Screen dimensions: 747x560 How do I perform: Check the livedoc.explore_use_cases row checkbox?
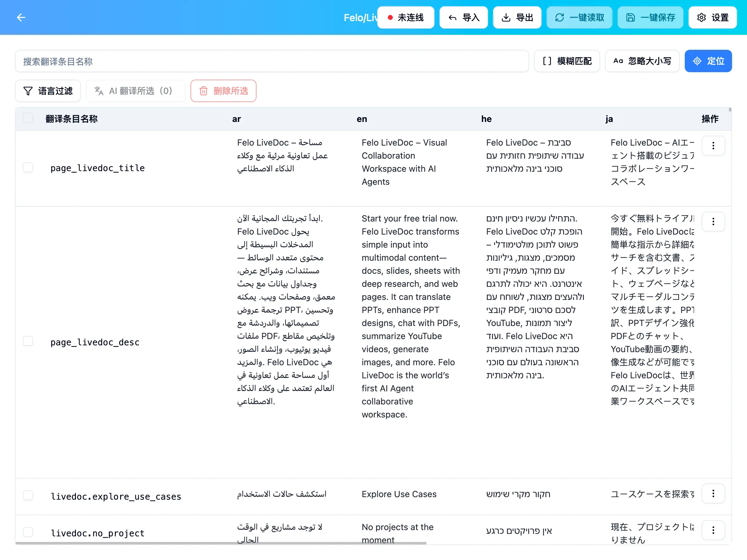[x=28, y=496]
